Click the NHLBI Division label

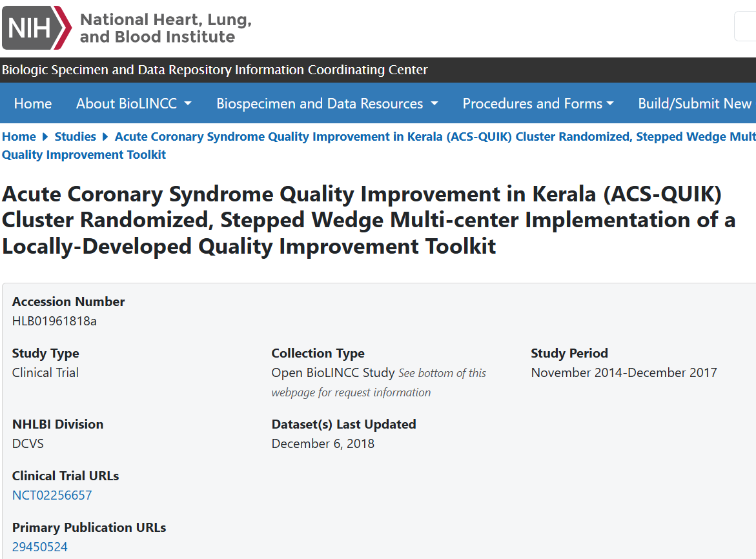tap(58, 424)
